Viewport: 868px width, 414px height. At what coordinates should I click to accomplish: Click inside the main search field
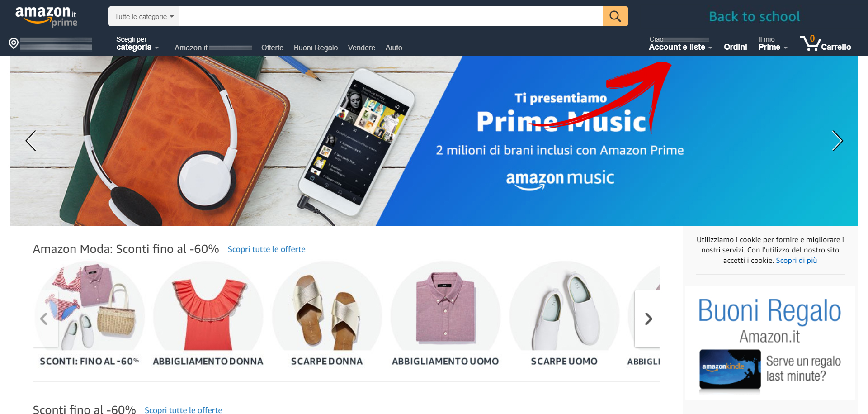click(x=391, y=16)
